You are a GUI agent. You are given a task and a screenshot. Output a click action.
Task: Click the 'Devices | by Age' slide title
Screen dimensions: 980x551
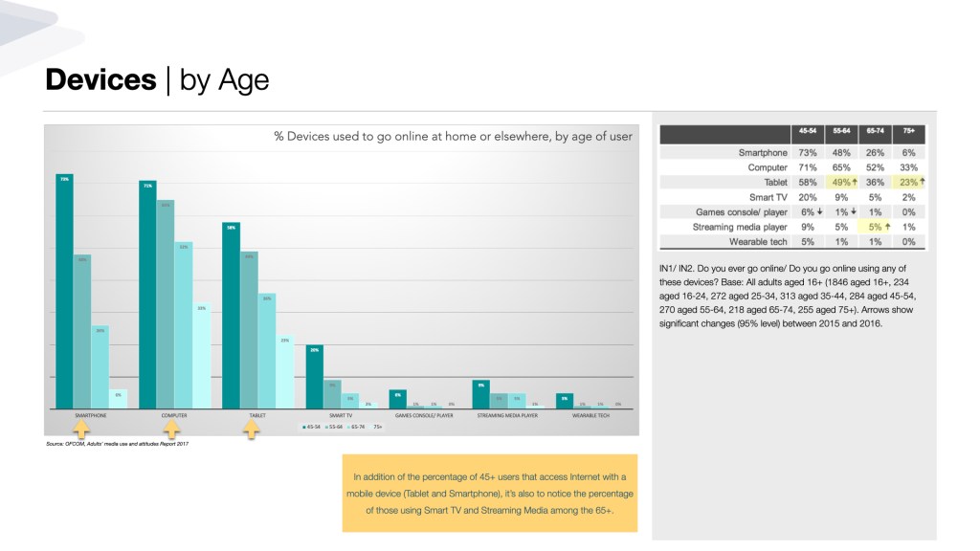157,80
